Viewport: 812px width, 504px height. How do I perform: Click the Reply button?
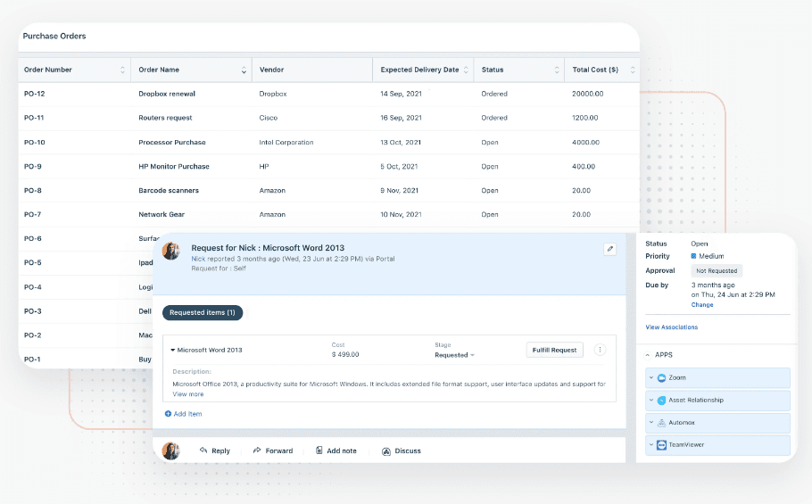[x=215, y=450]
